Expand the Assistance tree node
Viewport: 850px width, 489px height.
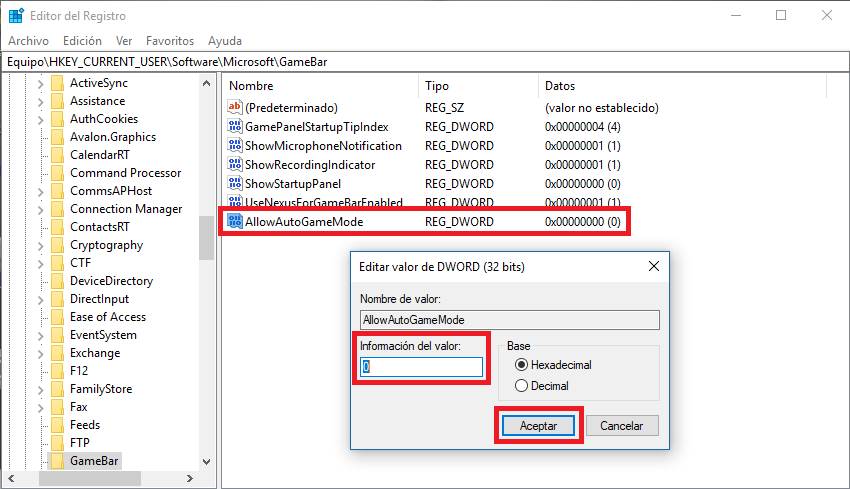click(x=40, y=102)
